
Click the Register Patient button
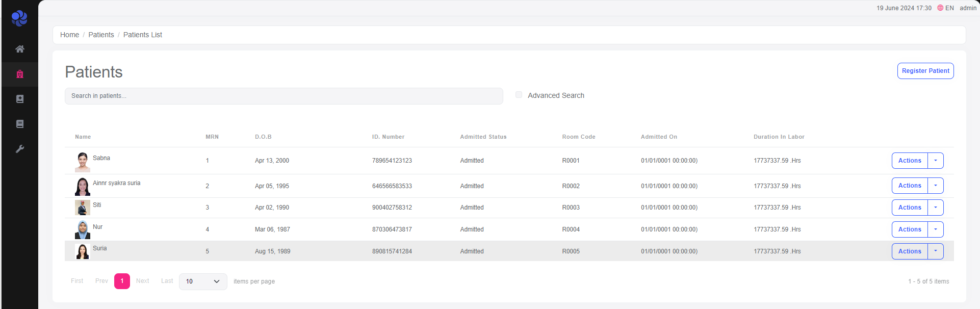click(x=925, y=71)
